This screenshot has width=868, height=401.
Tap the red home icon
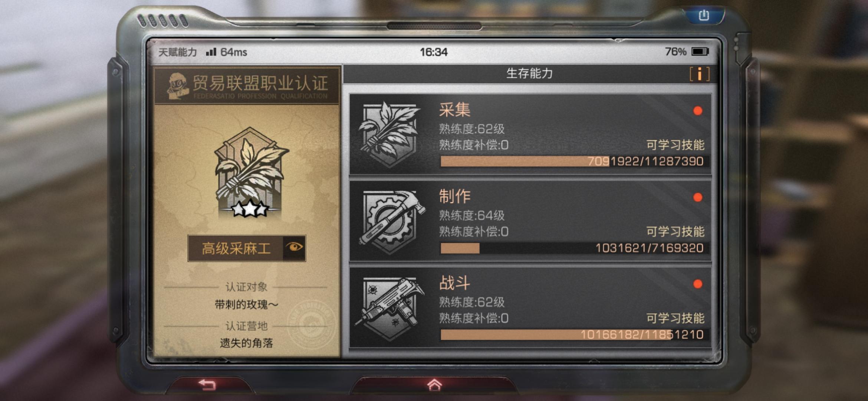(x=434, y=385)
